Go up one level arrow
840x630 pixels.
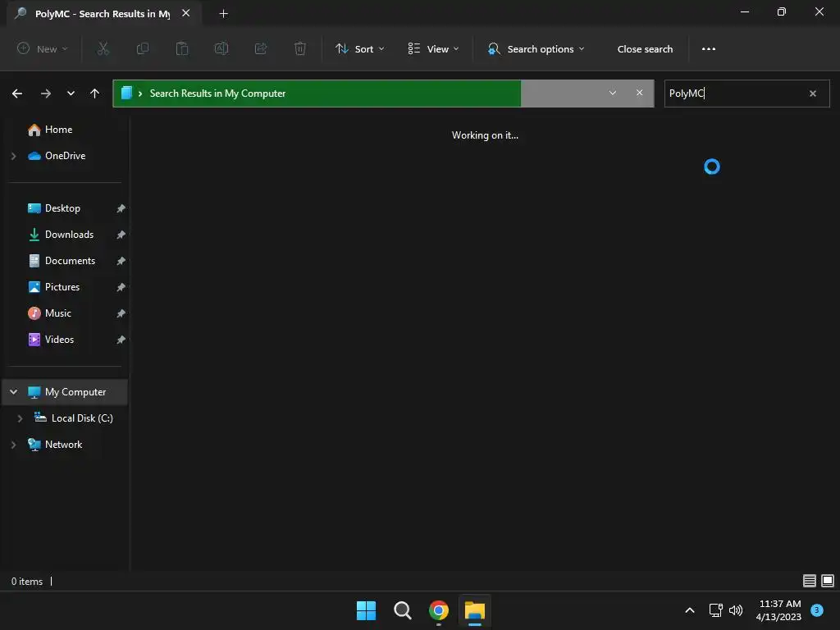(x=95, y=94)
